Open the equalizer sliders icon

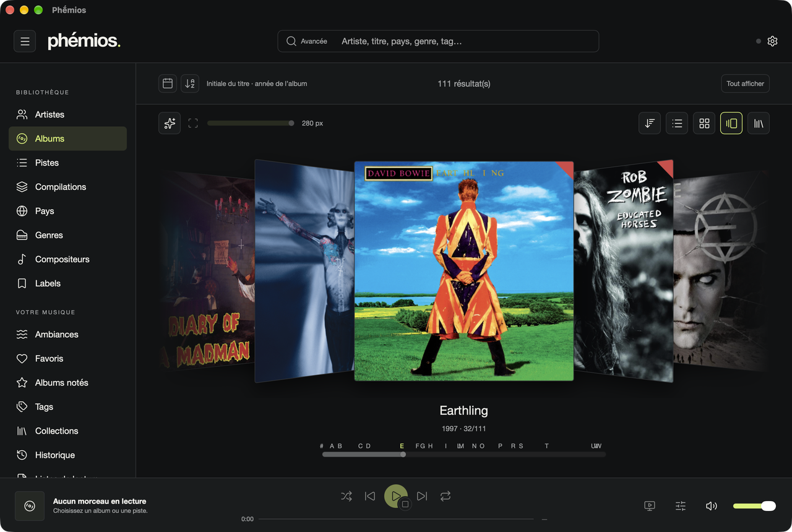pos(681,506)
